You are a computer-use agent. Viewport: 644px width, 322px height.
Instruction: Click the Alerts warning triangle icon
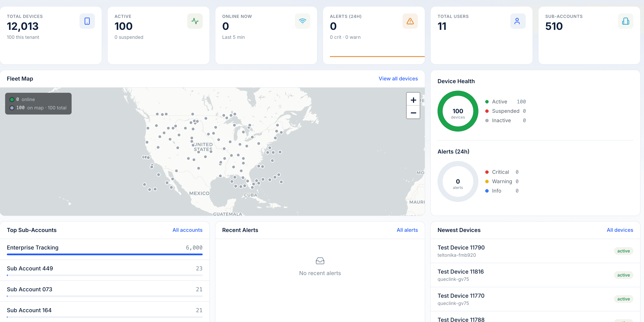[x=410, y=21]
